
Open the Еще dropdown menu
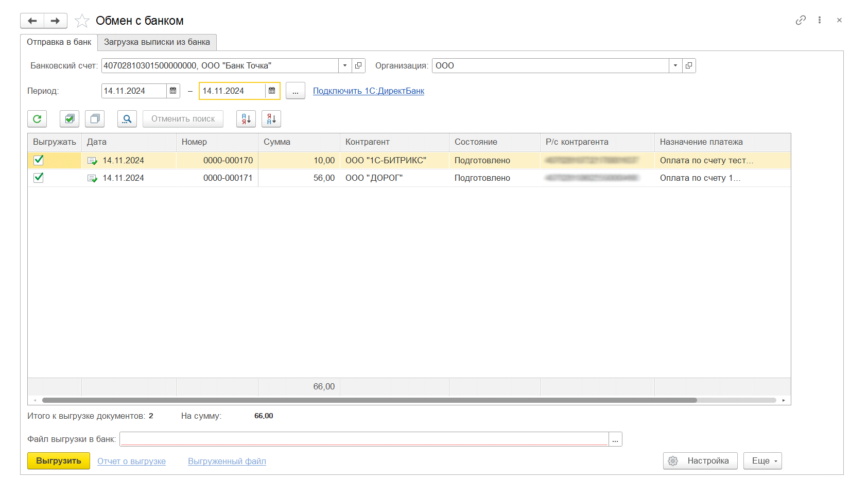[762, 461]
